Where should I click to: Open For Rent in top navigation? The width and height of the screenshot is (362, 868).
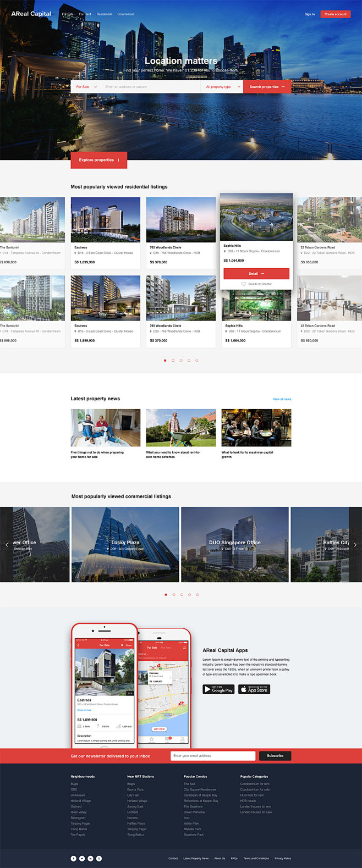tap(85, 14)
